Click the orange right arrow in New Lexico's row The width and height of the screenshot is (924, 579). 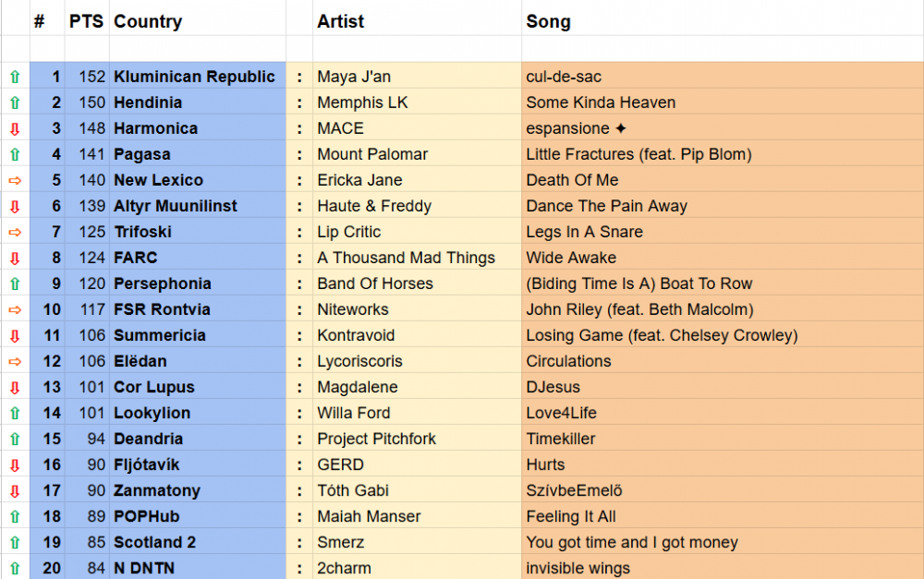tap(15, 180)
